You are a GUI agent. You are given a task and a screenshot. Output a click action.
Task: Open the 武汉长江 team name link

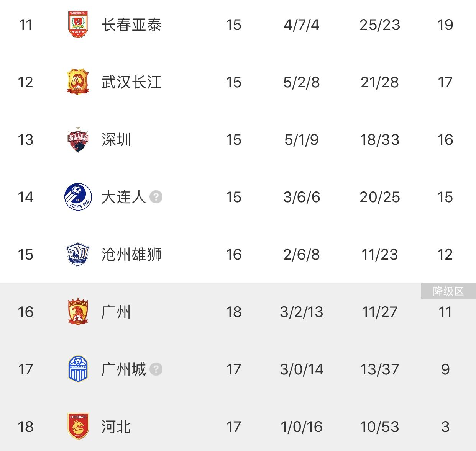point(131,82)
